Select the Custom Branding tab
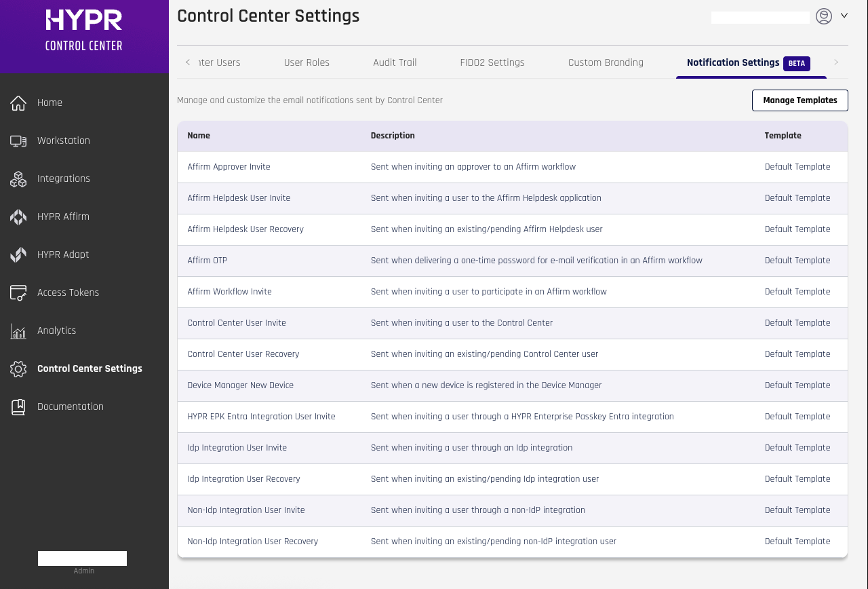868x589 pixels. click(606, 62)
